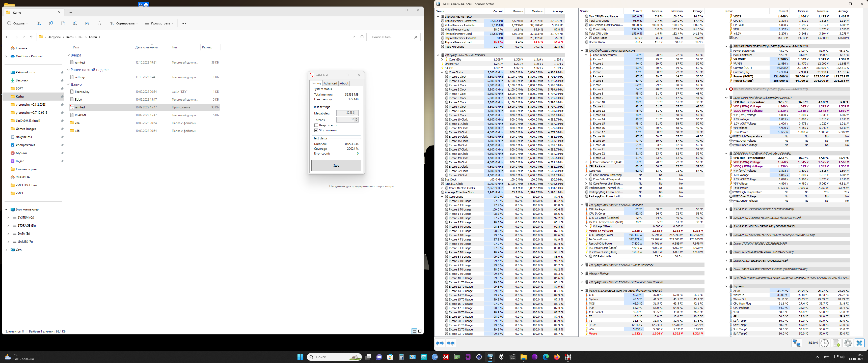Open HWiNFO sensor settings gear icon
This screenshot has height=363, width=868.
click(848, 343)
